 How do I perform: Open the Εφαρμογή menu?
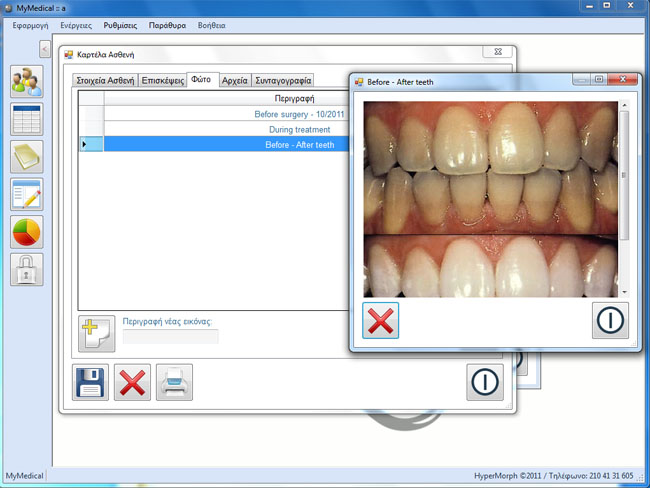pos(31,26)
